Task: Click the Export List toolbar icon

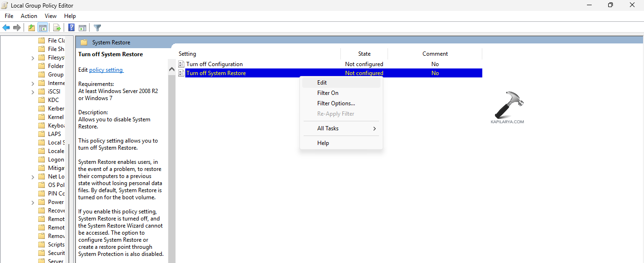Action: tap(57, 28)
